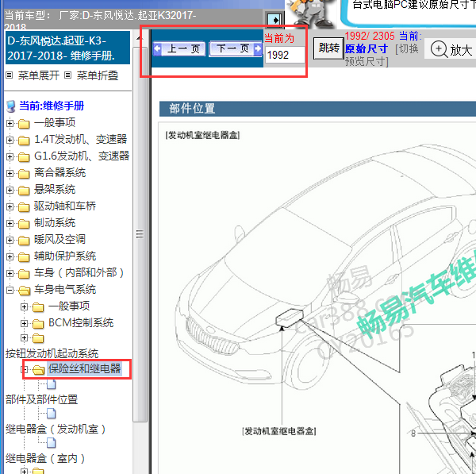Expand the 暖风及空调 folder
This screenshot has width=476, height=474.
pyautogui.click(x=10, y=240)
